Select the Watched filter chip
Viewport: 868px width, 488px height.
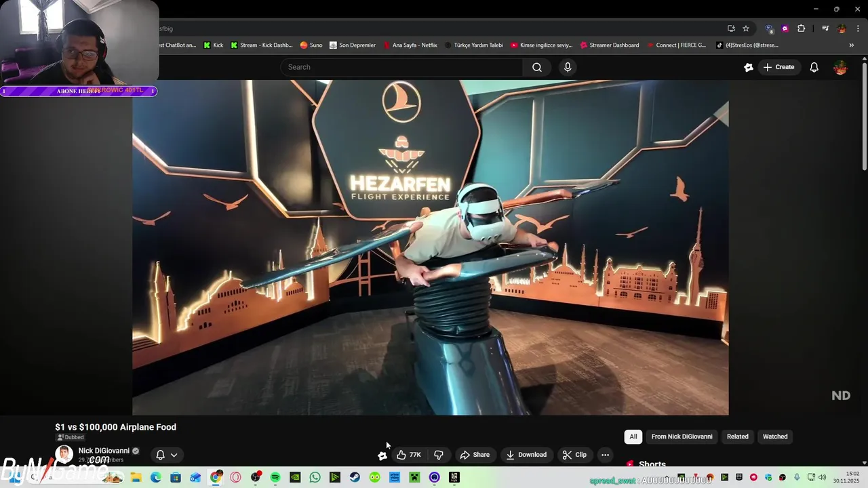click(x=775, y=436)
